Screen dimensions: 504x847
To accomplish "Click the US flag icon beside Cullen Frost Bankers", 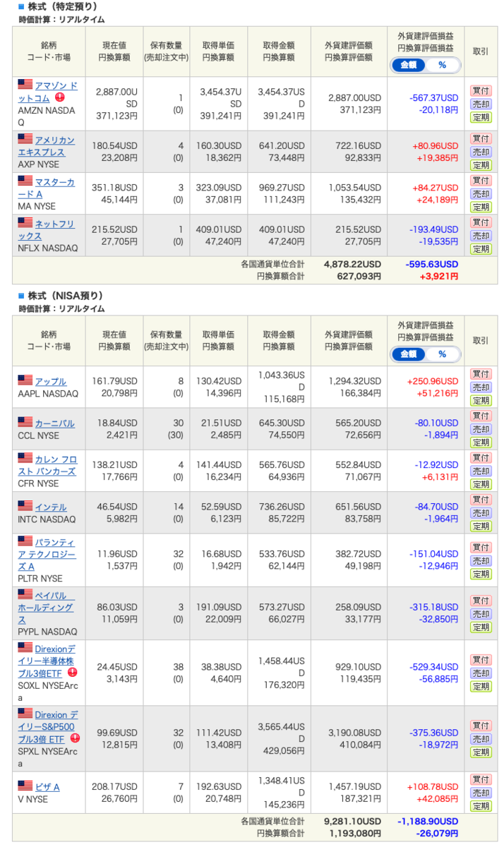I will (x=25, y=458).
